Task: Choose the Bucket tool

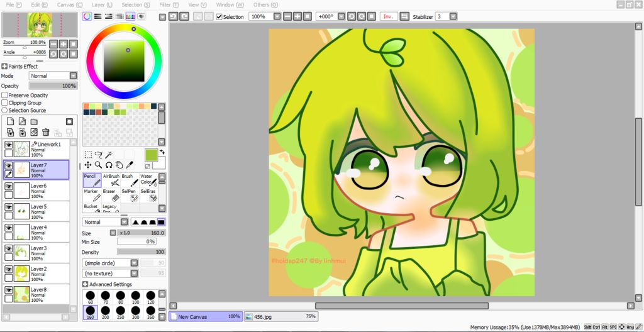Action: 92,208
